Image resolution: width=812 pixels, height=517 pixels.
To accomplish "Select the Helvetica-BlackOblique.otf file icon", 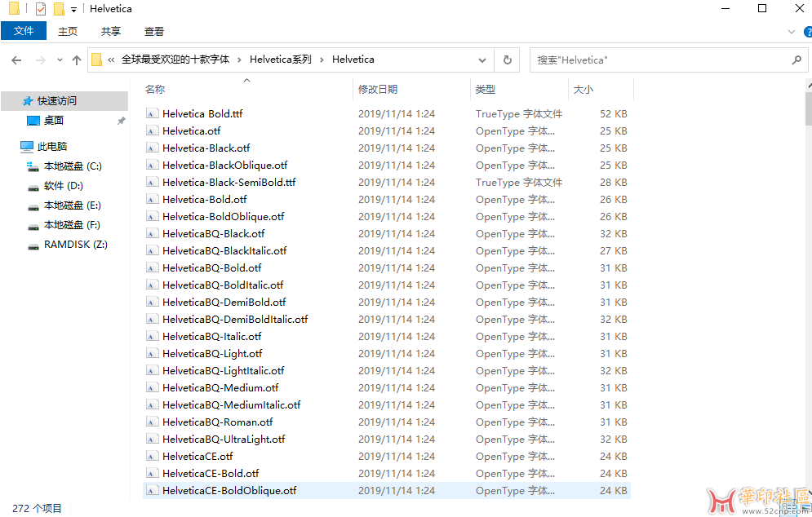I will coord(152,165).
